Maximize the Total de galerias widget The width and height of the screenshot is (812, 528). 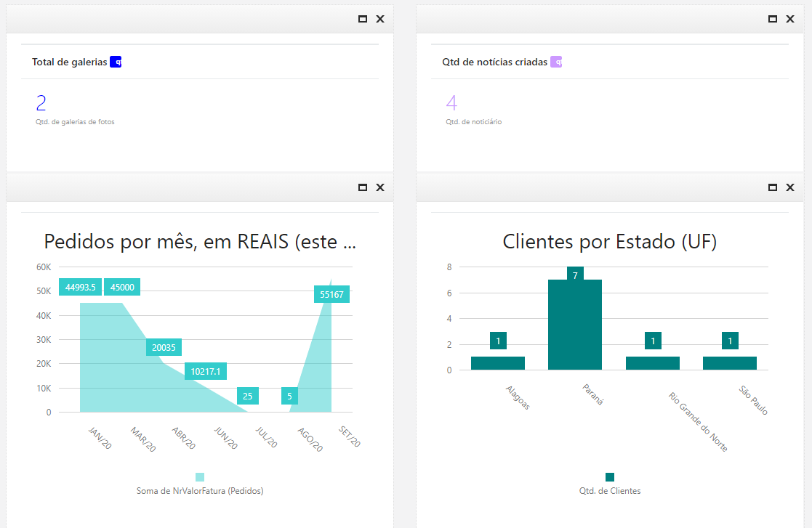point(363,19)
